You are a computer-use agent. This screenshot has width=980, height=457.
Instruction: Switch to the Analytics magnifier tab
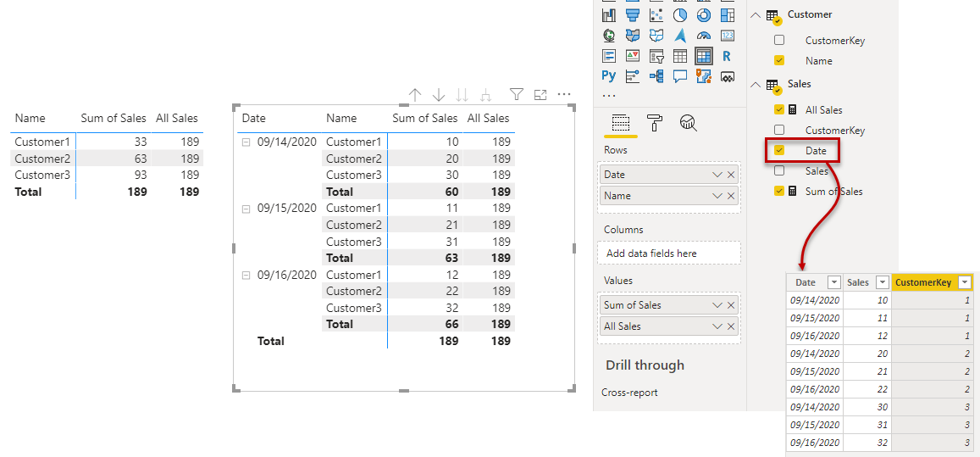[688, 123]
